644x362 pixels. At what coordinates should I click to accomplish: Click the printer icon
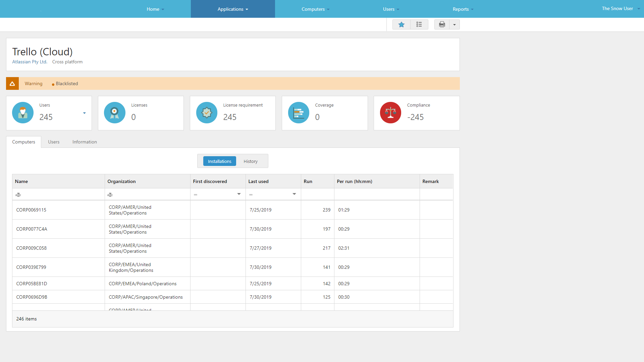[442, 24]
